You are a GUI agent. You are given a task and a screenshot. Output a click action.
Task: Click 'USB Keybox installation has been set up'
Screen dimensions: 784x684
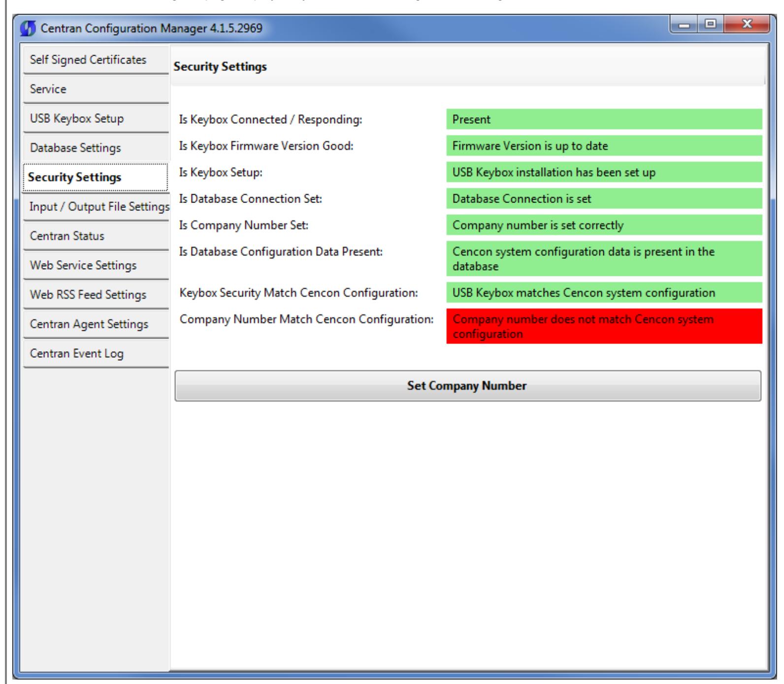tap(604, 172)
